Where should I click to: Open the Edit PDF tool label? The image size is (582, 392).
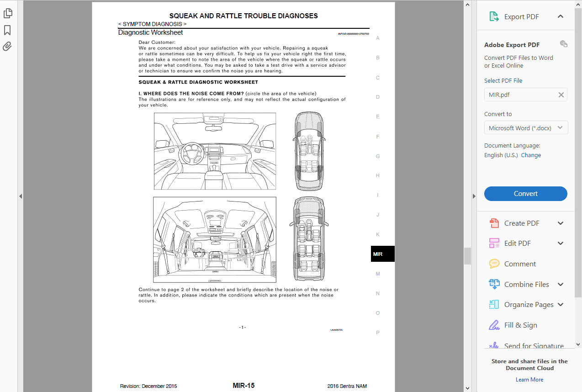coord(518,244)
